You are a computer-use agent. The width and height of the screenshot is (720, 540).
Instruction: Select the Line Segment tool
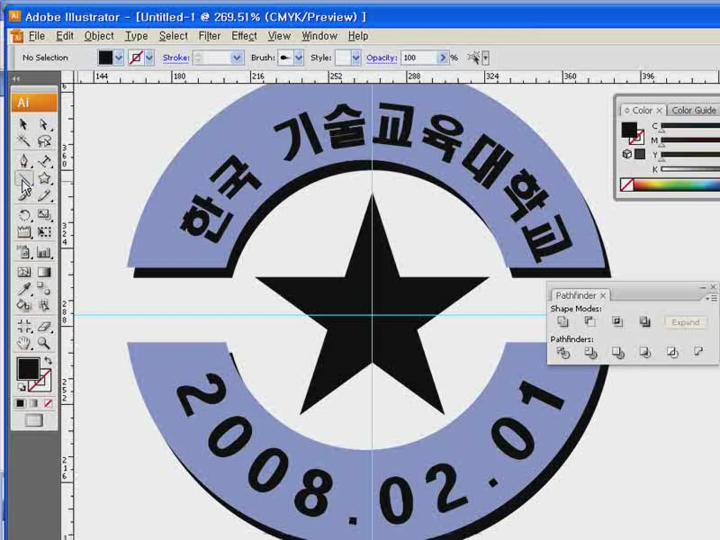24,178
